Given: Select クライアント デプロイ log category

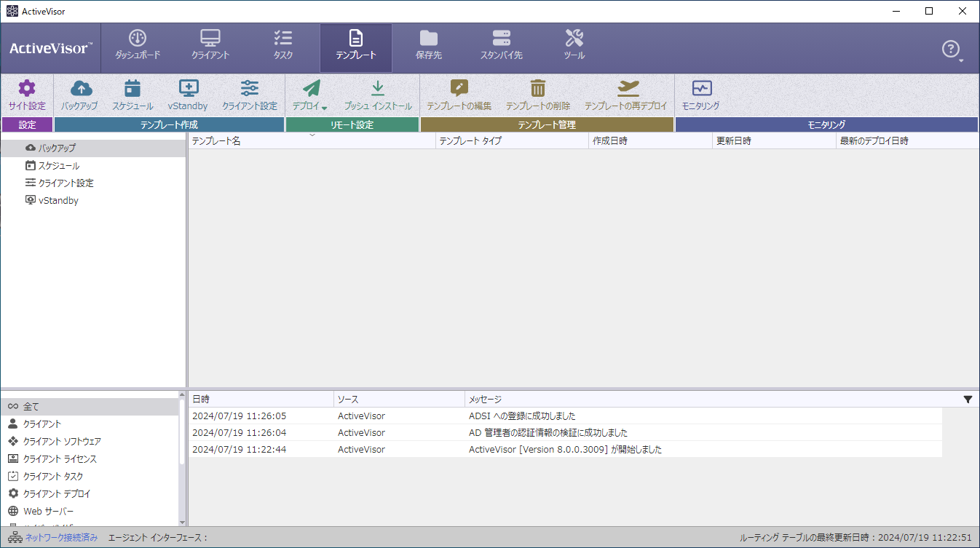Looking at the screenshot, I should point(89,493).
